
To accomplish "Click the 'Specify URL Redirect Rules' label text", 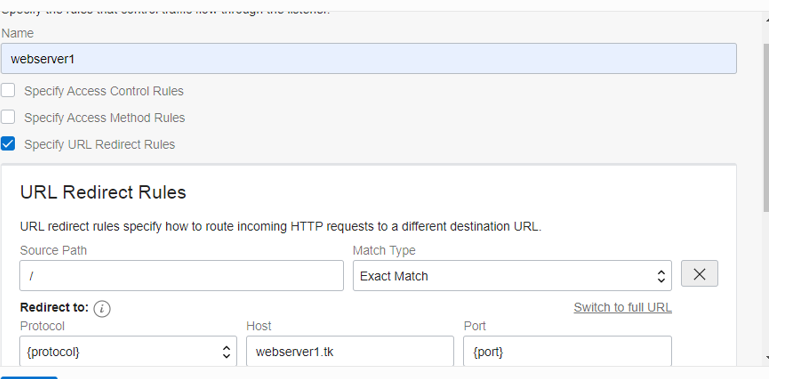I will [x=100, y=145].
